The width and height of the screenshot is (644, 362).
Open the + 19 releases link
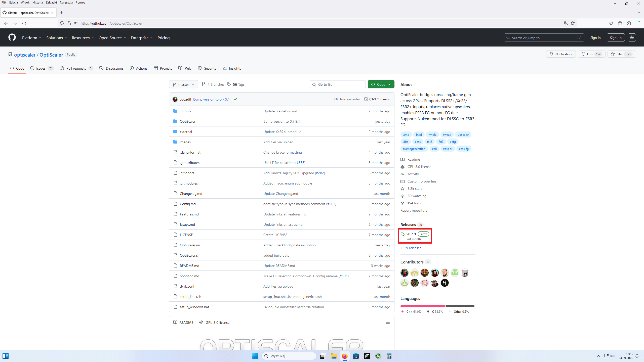tap(411, 248)
